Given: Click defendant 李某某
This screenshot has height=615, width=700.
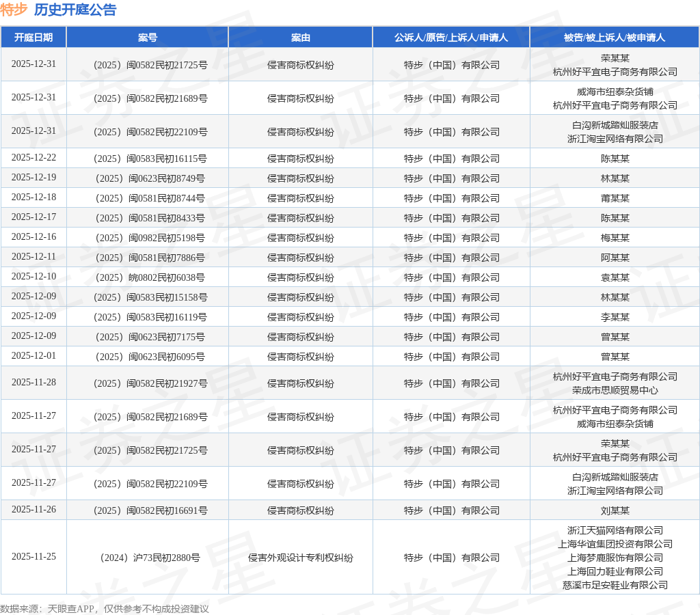Looking at the screenshot, I should 615,317.
